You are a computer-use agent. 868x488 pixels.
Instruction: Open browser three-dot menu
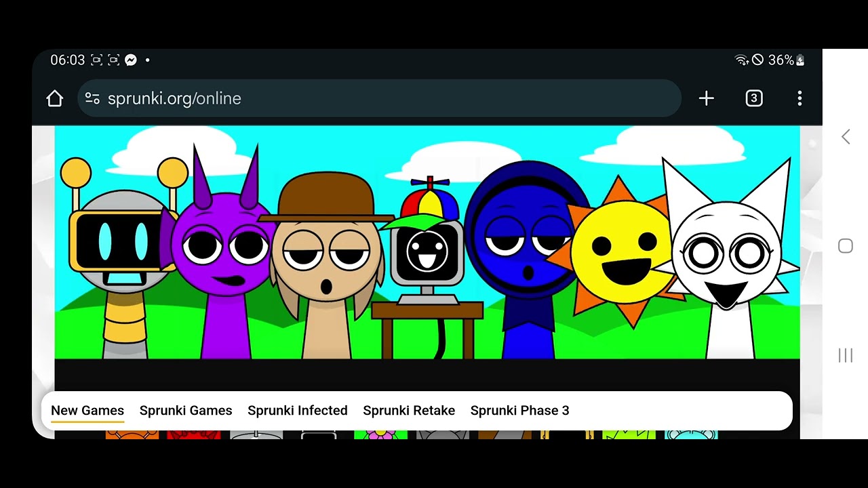click(800, 98)
